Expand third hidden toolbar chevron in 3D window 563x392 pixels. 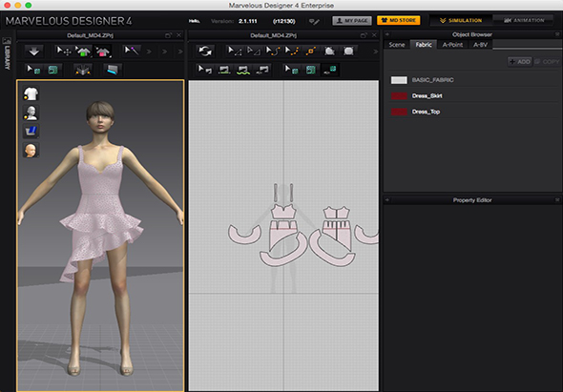pos(180,52)
